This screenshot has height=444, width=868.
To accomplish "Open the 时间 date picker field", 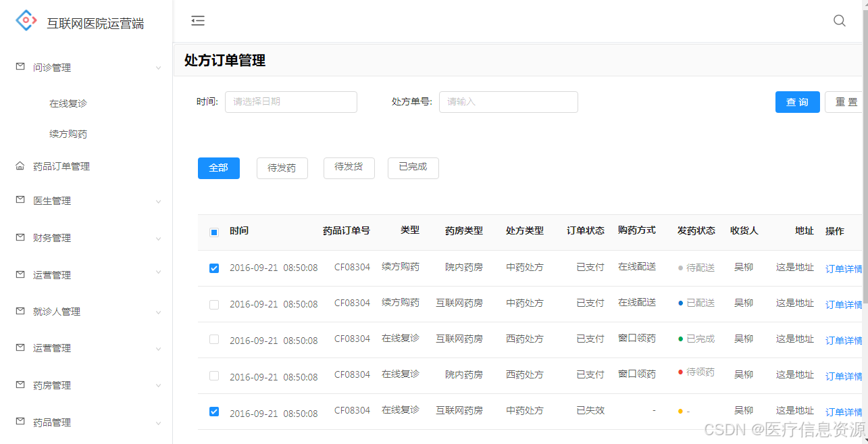I will coord(291,102).
